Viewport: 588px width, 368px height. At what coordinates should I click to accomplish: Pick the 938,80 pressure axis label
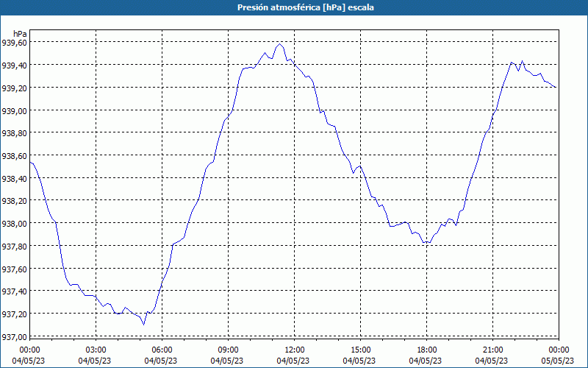pos(14,133)
